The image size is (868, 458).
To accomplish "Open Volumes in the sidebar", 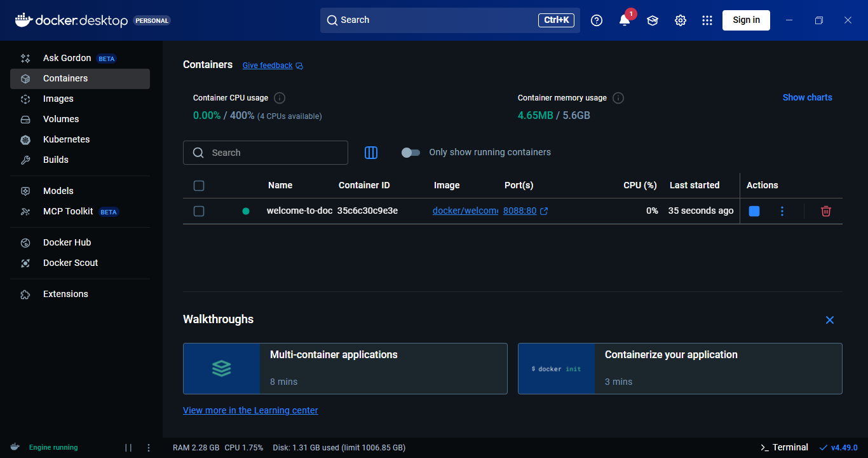I will pyautogui.click(x=60, y=119).
